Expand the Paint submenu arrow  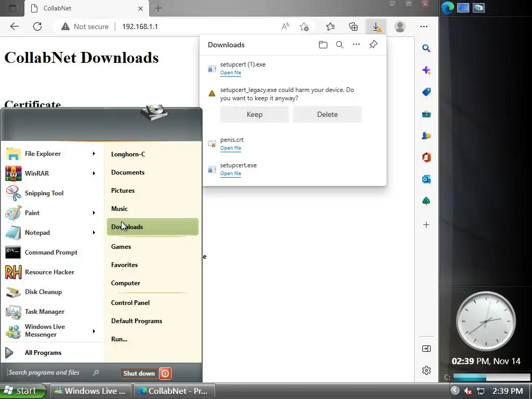pyautogui.click(x=94, y=212)
